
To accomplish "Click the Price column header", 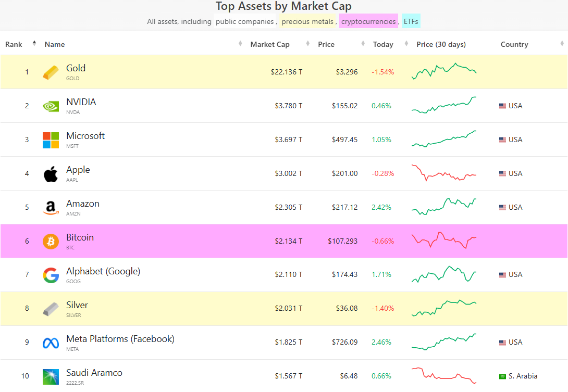I will pyautogui.click(x=326, y=44).
